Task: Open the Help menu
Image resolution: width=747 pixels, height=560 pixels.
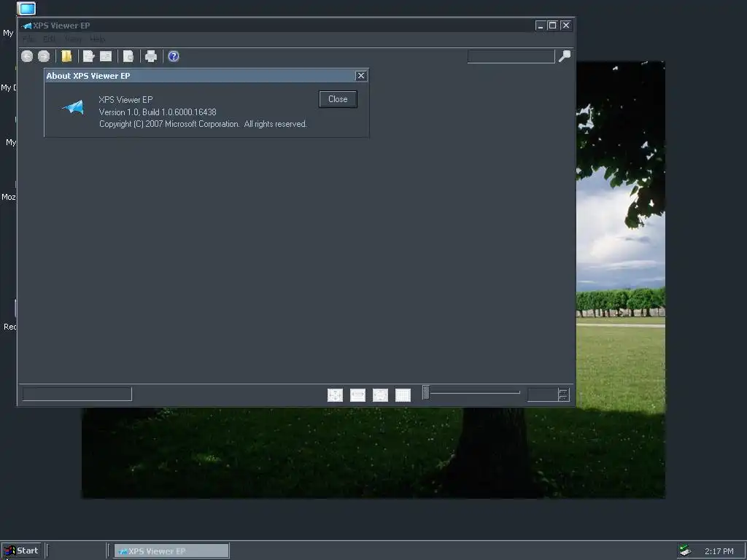Action: pyautogui.click(x=98, y=39)
